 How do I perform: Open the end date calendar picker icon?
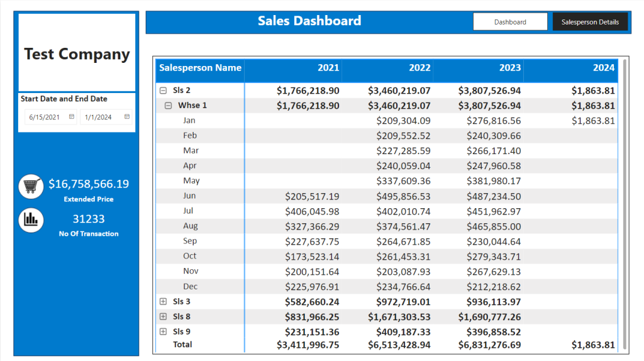point(127,116)
